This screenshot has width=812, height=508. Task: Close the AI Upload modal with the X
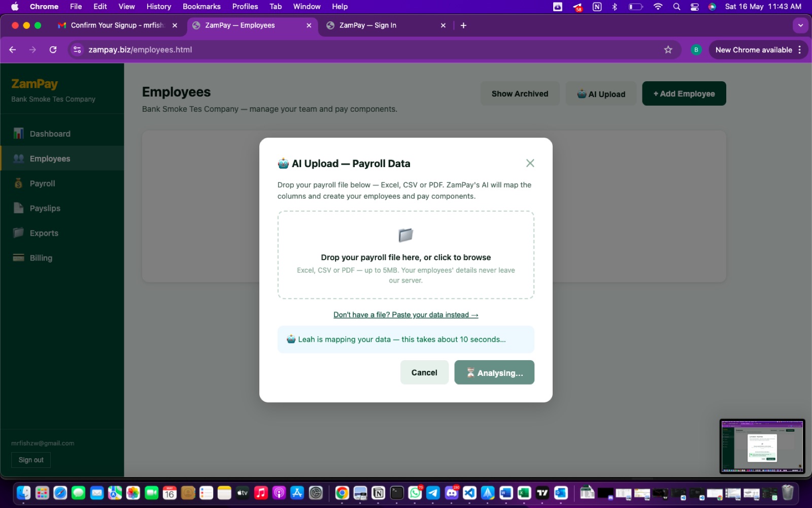[530, 163]
